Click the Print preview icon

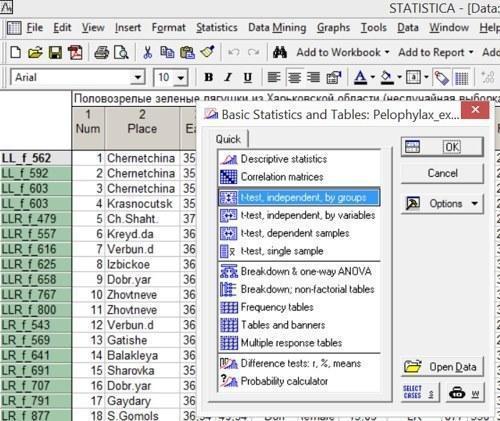click(x=121, y=53)
